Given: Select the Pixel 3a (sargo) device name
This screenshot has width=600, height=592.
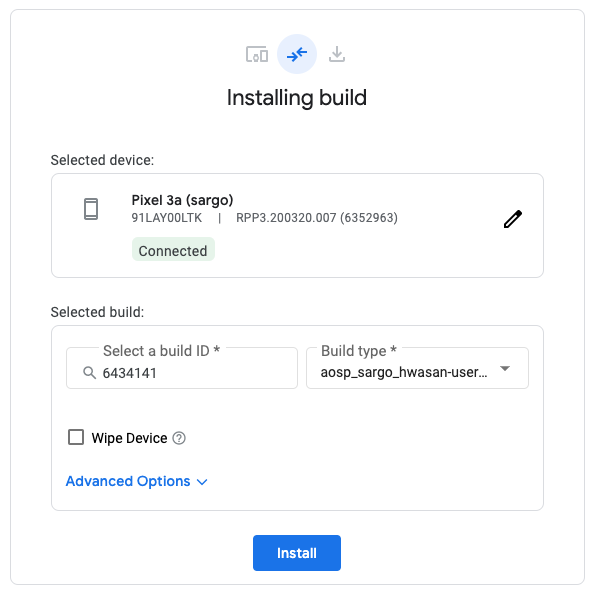Looking at the screenshot, I should 182,199.
